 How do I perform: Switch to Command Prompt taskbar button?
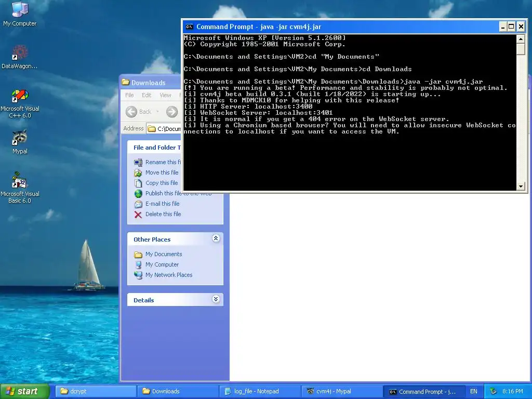[424, 391]
